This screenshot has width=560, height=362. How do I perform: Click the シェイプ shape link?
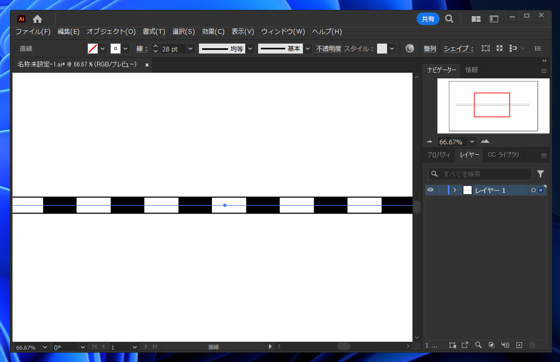pyautogui.click(x=459, y=49)
